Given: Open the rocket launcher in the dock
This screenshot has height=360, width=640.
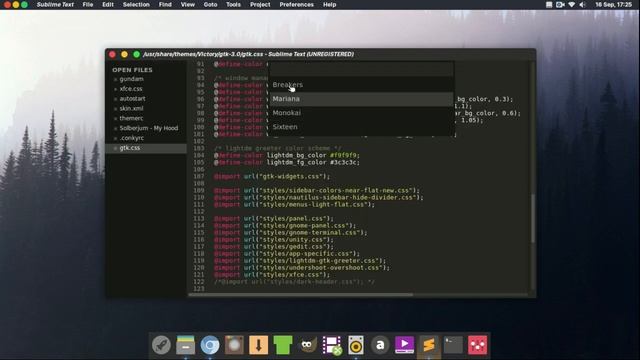Looking at the screenshot, I should pyautogui.click(x=161, y=345).
